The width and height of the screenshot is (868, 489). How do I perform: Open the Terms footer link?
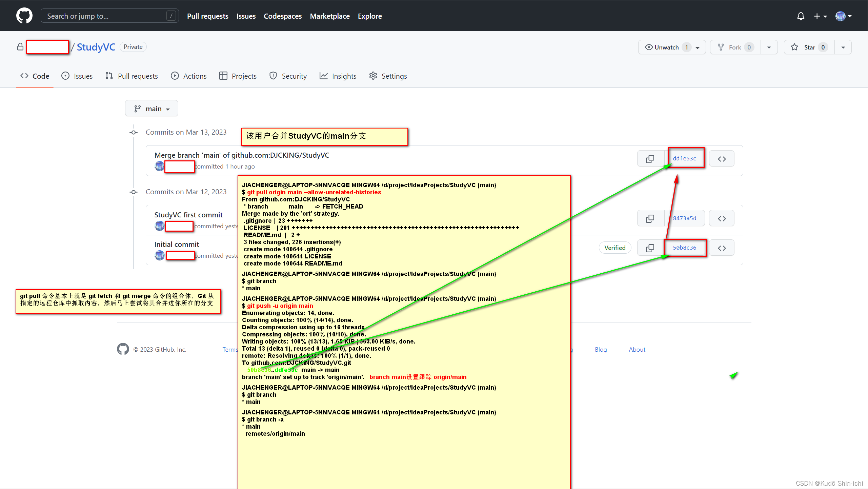(230, 349)
